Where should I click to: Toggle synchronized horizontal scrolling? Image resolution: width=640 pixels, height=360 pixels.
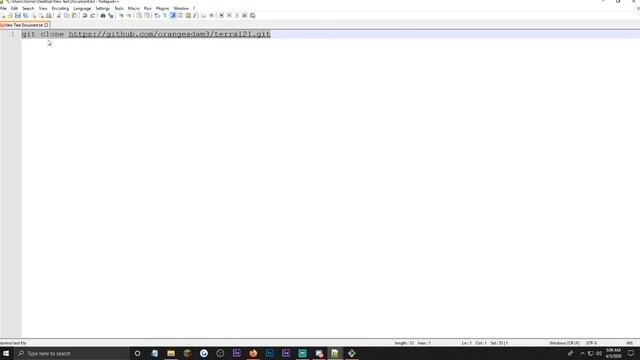pyautogui.click(x=147, y=16)
